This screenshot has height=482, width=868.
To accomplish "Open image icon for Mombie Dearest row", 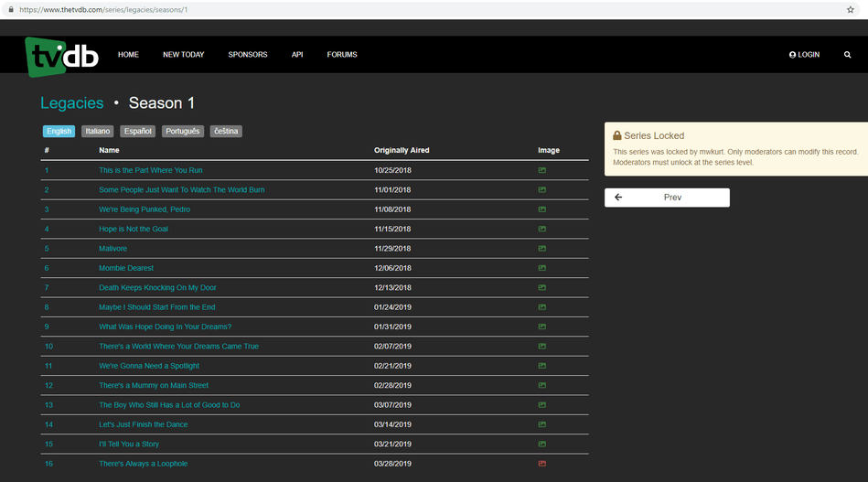I will tap(542, 268).
